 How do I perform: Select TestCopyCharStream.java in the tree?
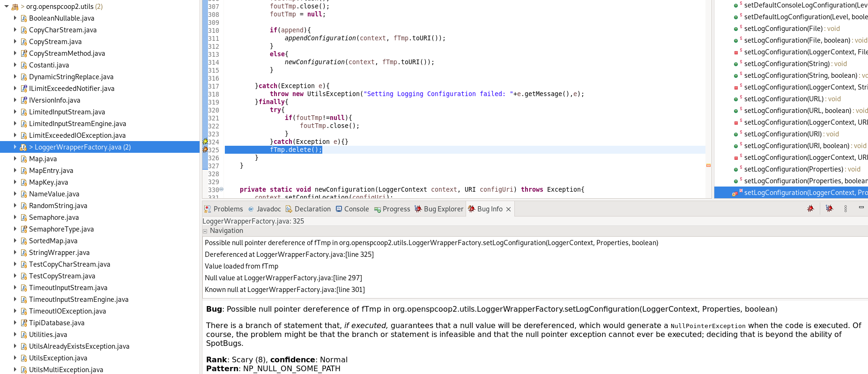pyautogui.click(x=69, y=264)
